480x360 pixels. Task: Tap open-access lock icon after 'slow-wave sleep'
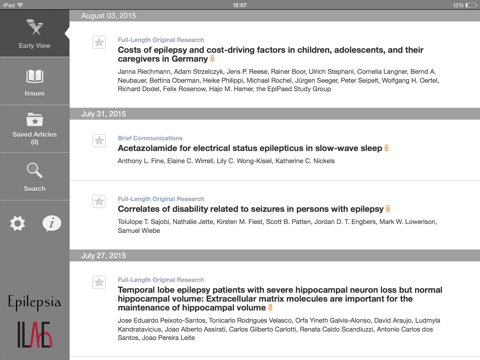click(x=386, y=148)
